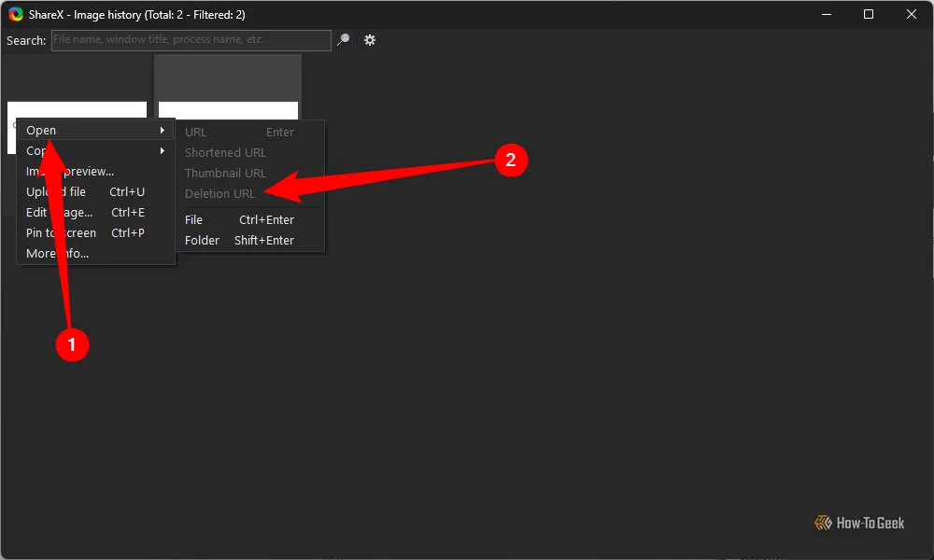Open the File entry in submenu
The height and width of the screenshot is (560, 934).
click(194, 220)
